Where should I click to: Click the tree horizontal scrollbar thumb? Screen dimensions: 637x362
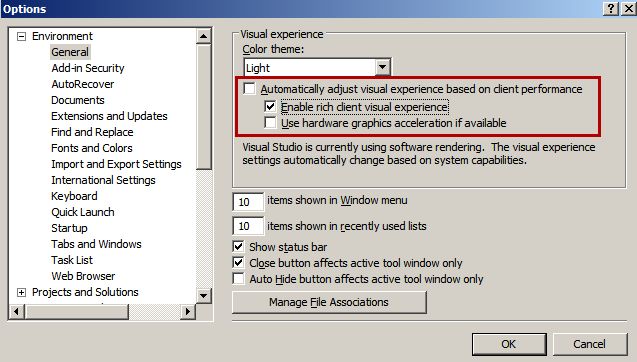coord(76,312)
